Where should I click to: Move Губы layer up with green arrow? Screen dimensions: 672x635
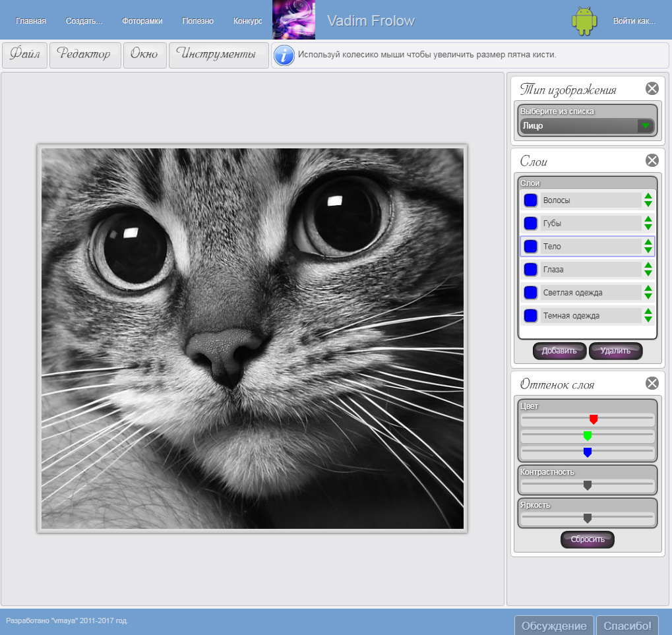click(x=648, y=220)
